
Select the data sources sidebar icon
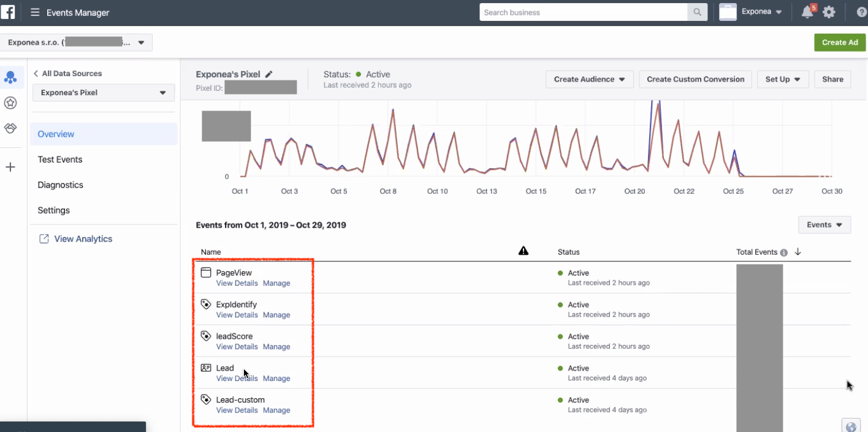[10, 77]
